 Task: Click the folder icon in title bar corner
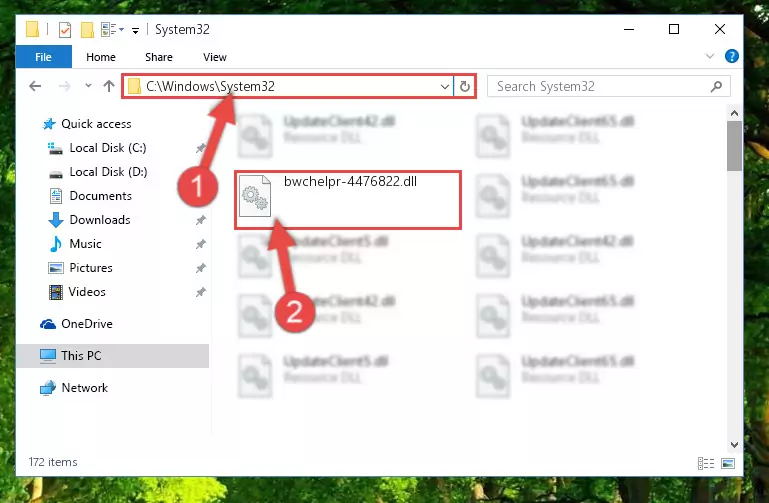point(32,29)
